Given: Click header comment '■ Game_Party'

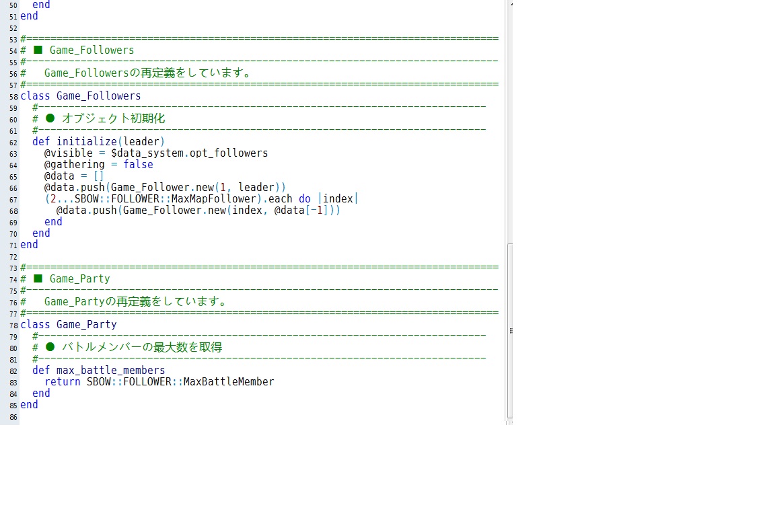Looking at the screenshot, I should click(x=71, y=279).
